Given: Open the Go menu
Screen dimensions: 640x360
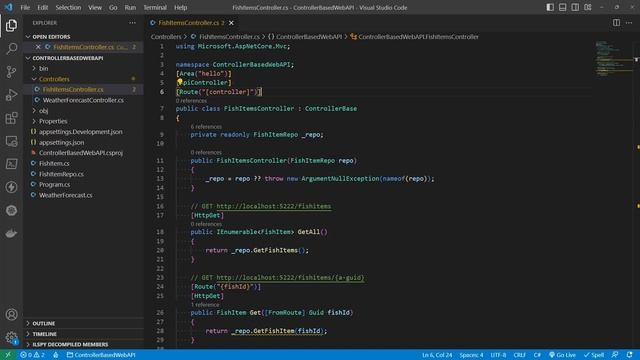Looking at the screenshot, I should point(113,7).
